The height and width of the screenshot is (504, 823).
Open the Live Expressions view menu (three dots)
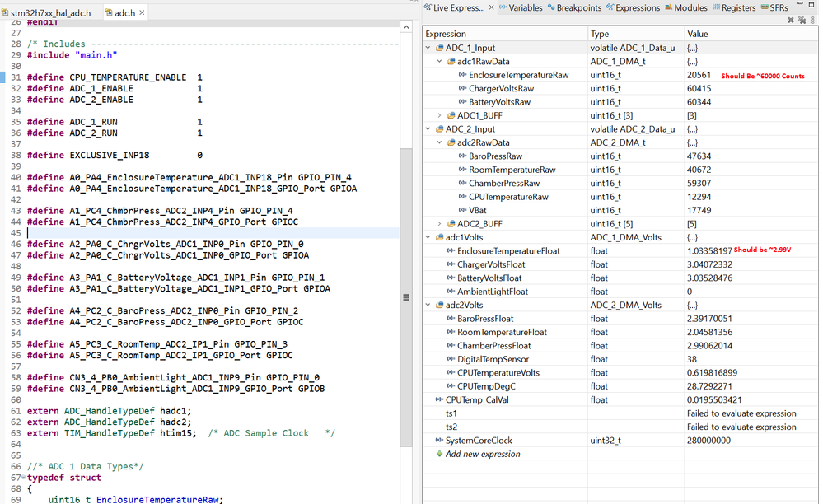tap(813, 20)
